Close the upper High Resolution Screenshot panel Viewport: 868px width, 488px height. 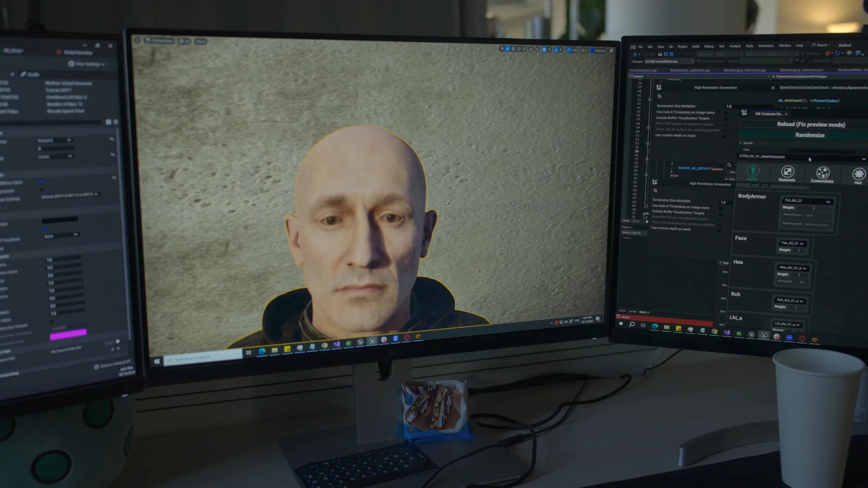tap(773, 88)
